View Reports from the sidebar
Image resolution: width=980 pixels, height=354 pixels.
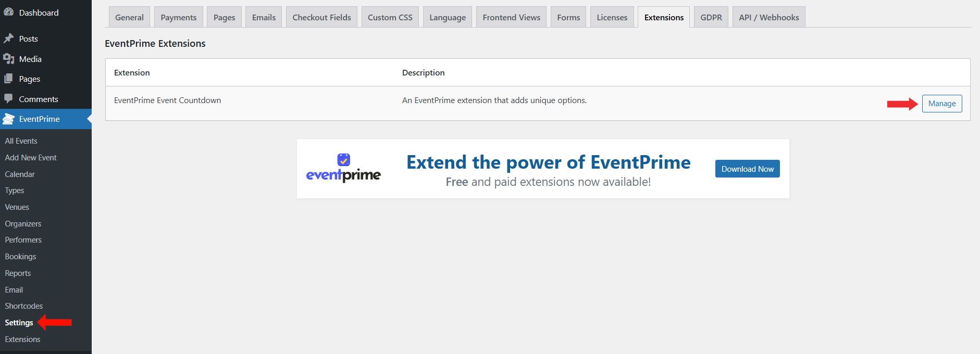click(18, 273)
